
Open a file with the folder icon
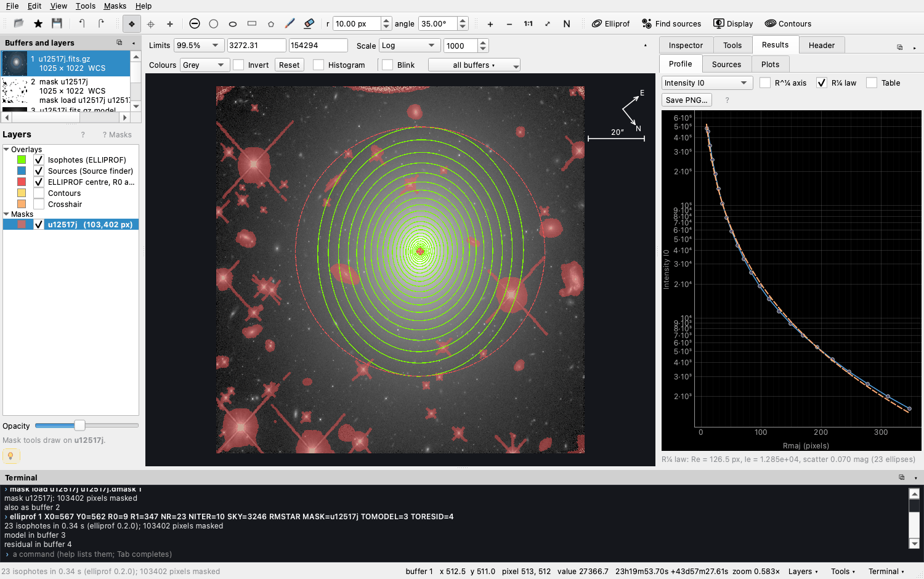pos(18,23)
